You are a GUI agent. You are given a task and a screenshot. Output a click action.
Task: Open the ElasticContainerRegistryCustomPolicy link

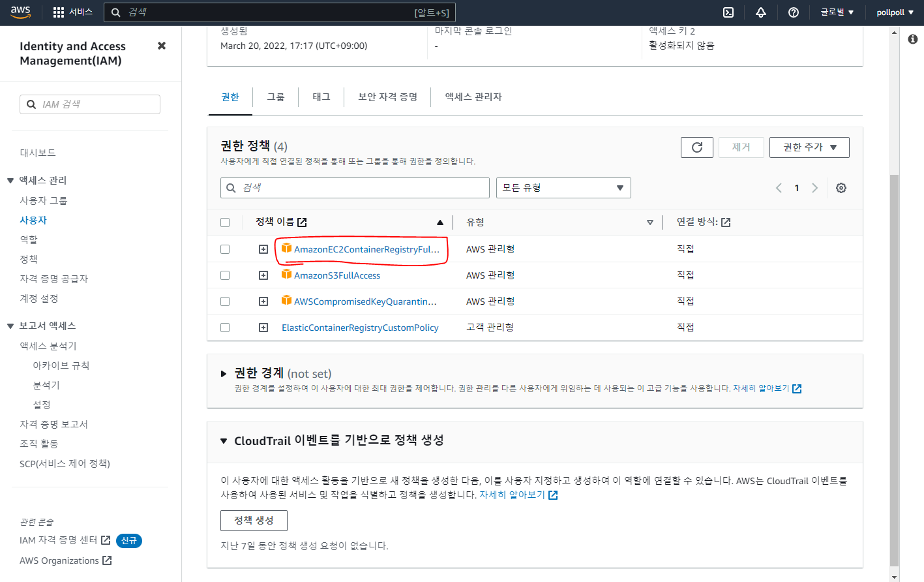click(x=360, y=328)
